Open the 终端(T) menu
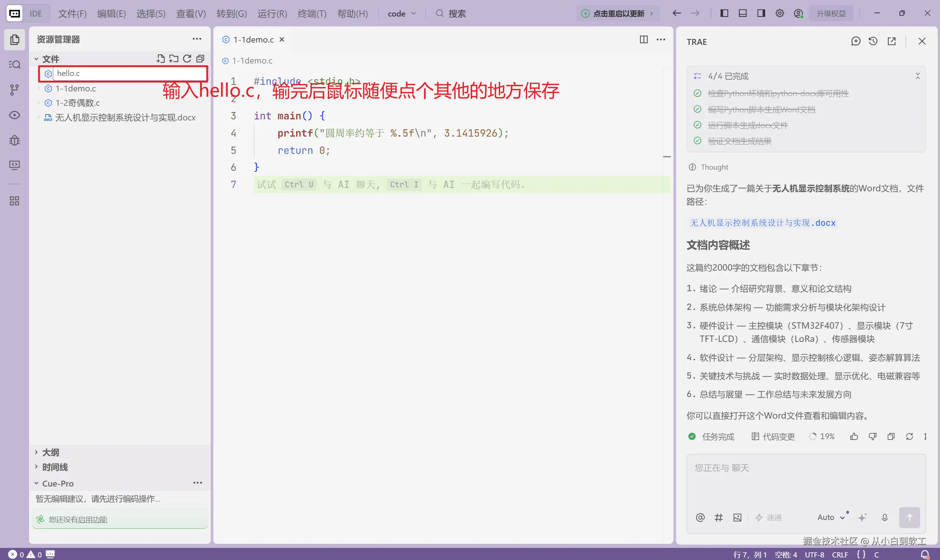The height and width of the screenshot is (560, 940). pyautogui.click(x=312, y=14)
